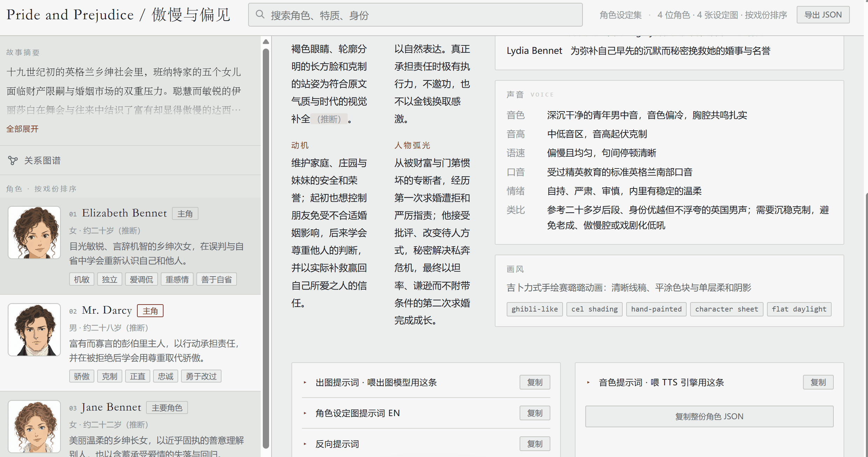Click the 善于自省 trait tag
868x457 pixels.
[x=217, y=279]
